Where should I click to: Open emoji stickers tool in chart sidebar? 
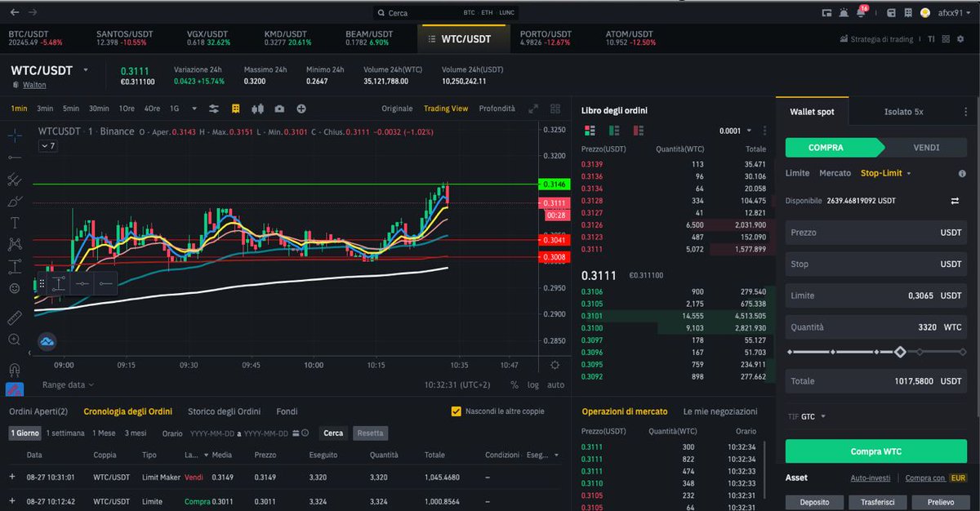[14, 287]
